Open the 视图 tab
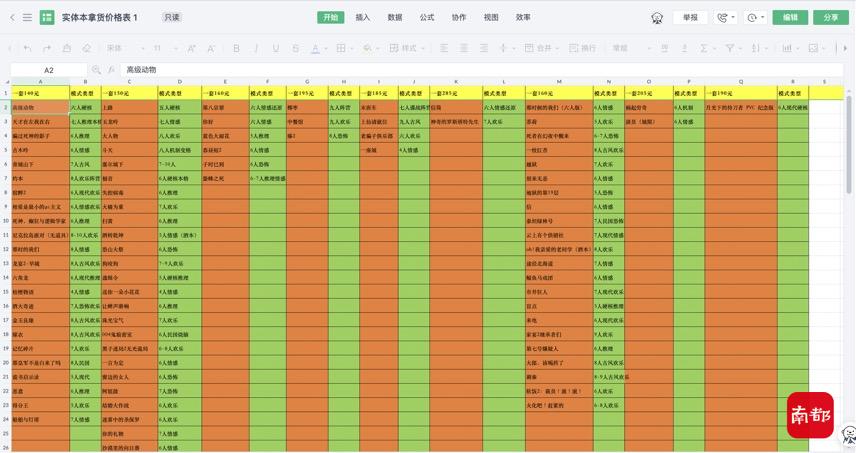The height and width of the screenshot is (453, 856). 491,17
